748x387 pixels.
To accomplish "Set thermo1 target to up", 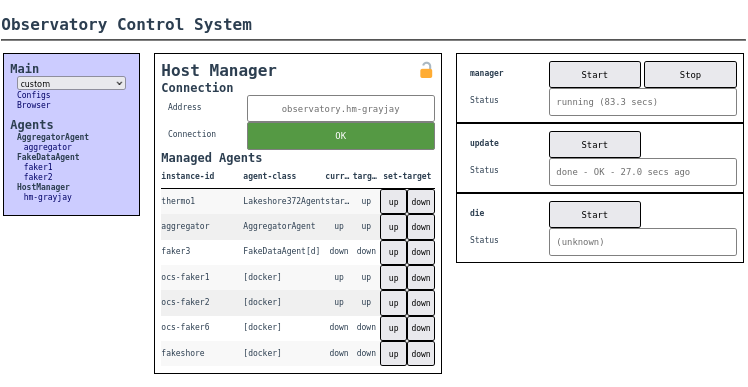I will 393,202.
